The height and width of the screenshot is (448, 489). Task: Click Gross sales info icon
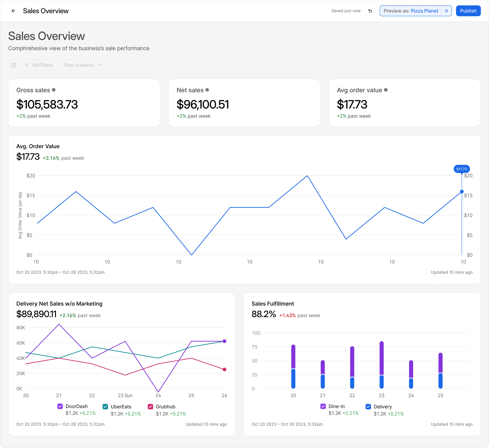coord(54,90)
